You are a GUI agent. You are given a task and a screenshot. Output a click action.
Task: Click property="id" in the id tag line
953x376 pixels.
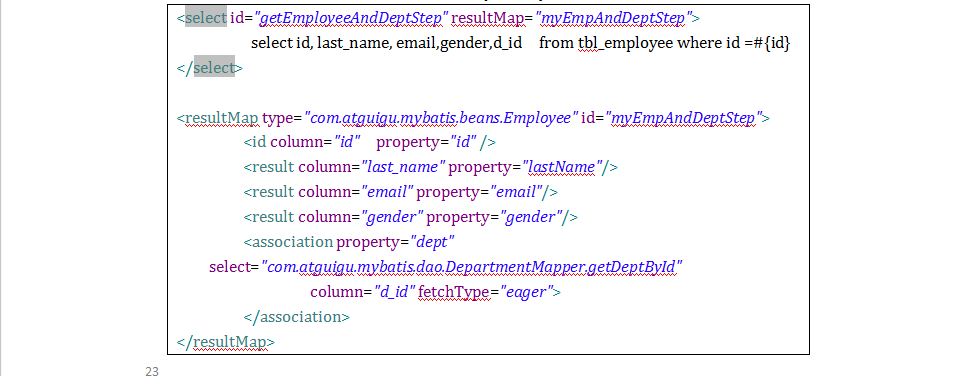tap(427, 143)
